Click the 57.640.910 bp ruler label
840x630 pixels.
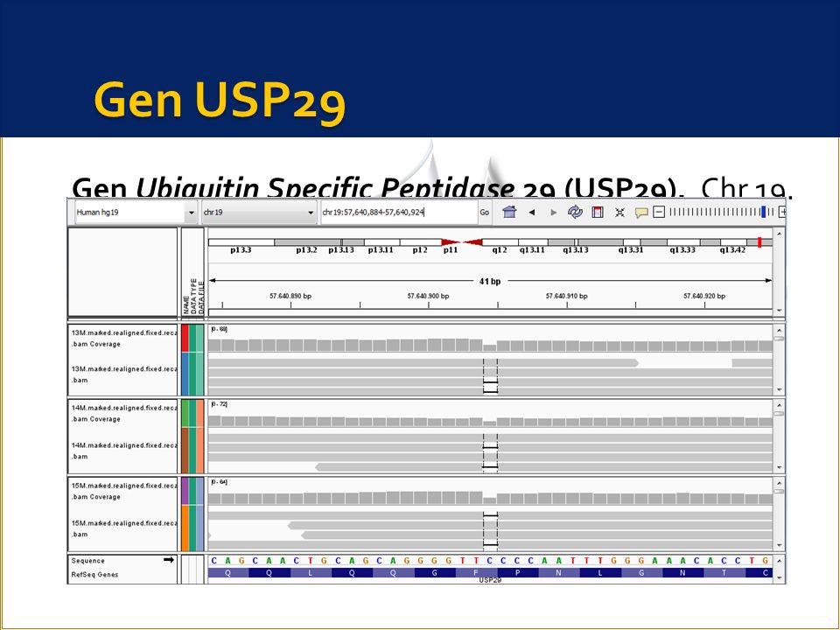pyautogui.click(x=566, y=296)
